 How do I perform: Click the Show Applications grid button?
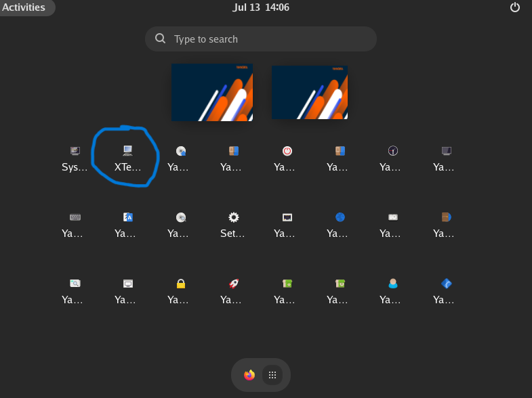click(272, 375)
